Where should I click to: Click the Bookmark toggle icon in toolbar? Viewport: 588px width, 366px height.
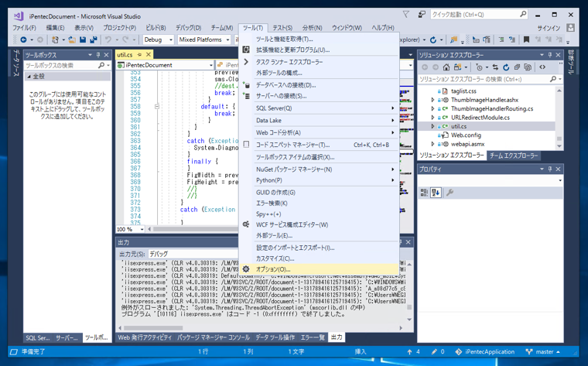coord(527,39)
